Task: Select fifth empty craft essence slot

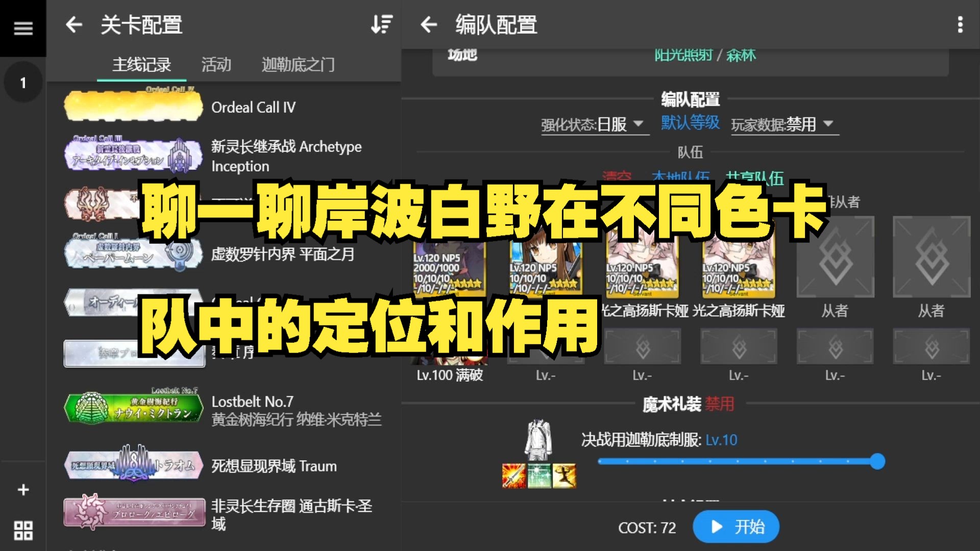Action: 835,347
